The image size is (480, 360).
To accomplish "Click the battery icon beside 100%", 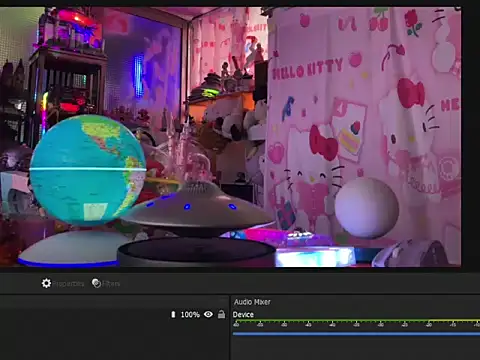I will 173,314.
